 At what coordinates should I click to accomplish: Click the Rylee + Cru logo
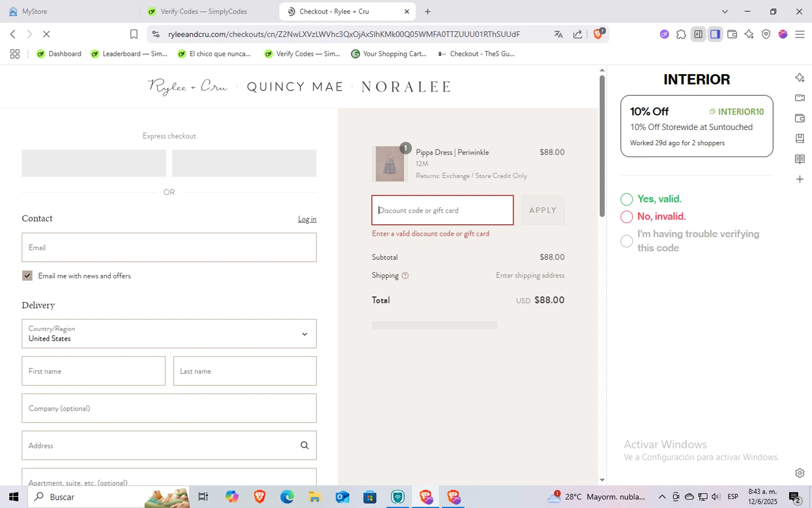[187, 87]
